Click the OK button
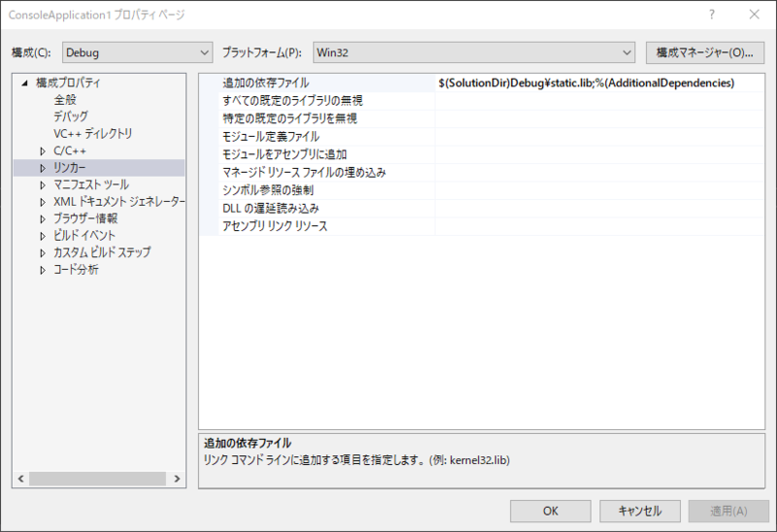This screenshot has width=777, height=532. point(551,511)
